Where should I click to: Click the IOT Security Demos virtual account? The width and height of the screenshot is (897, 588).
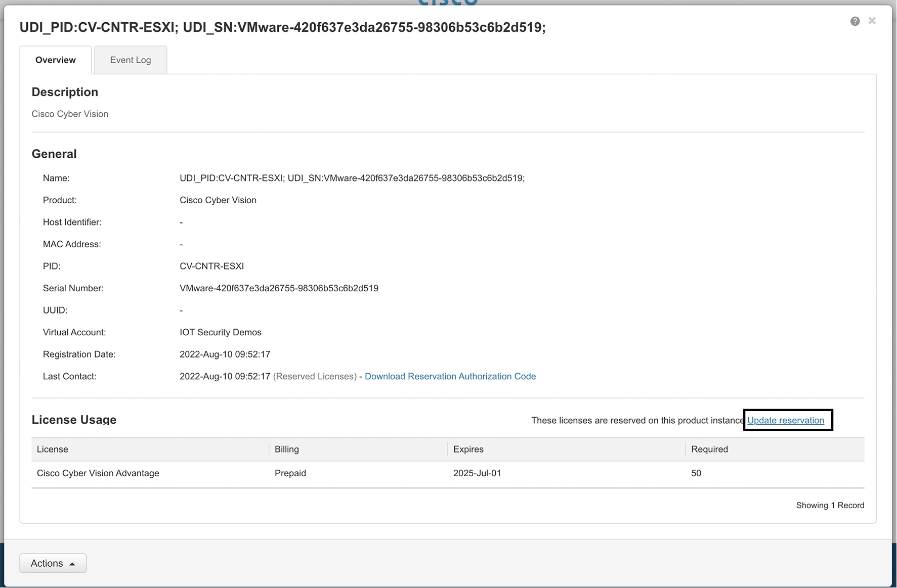pyautogui.click(x=221, y=332)
